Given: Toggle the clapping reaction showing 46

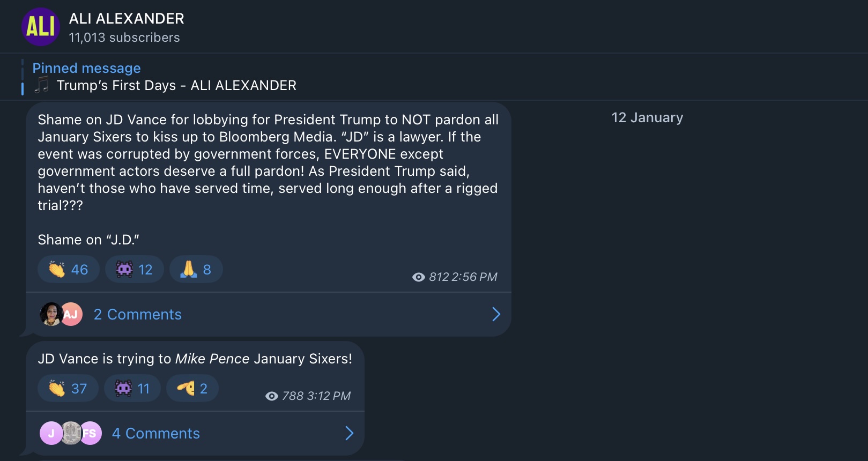Looking at the screenshot, I should click(x=68, y=269).
